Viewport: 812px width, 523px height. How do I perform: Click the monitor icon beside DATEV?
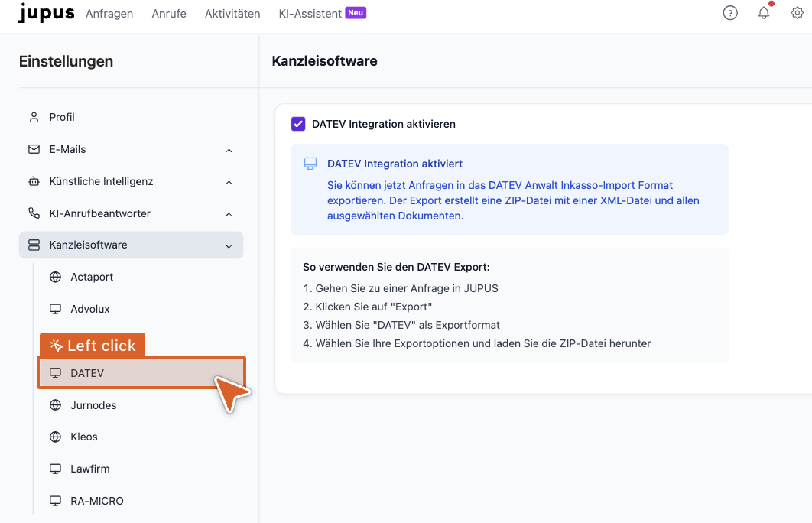pyautogui.click(x=55, y=373)
